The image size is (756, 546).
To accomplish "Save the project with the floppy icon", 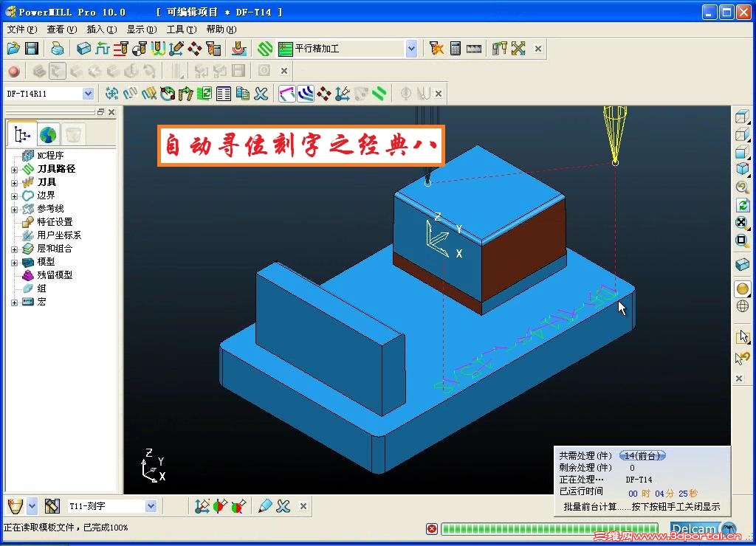I will point(32,48).
